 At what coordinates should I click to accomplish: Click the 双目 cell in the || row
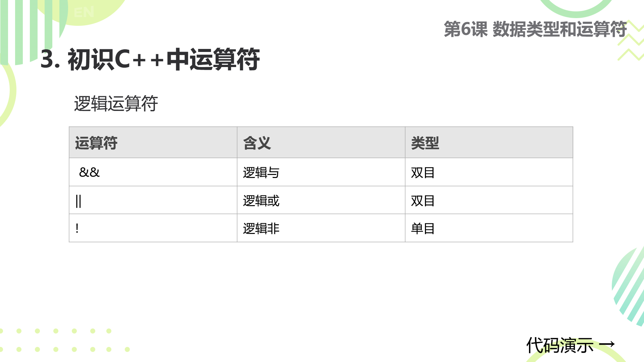[489, 200]
